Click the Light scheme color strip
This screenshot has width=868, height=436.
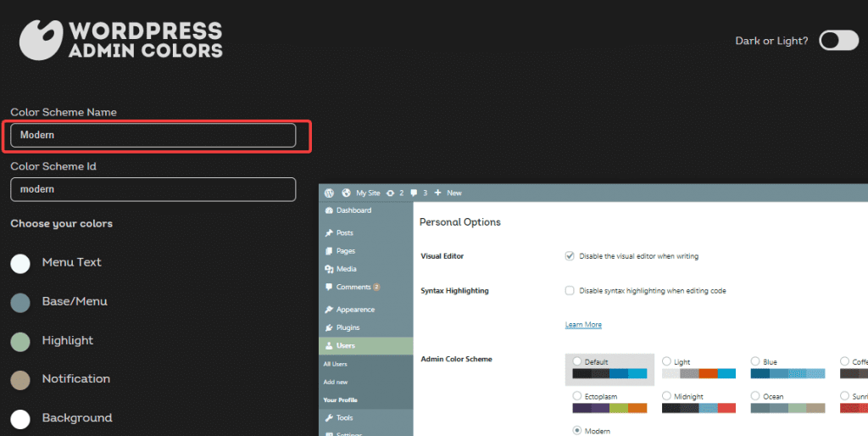tap(698, 373)
